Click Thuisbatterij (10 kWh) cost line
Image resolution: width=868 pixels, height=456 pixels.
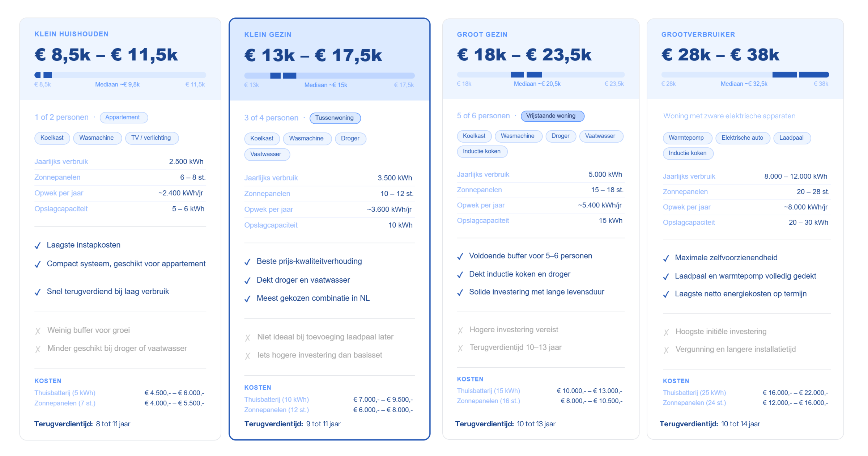tap(328, 400)
